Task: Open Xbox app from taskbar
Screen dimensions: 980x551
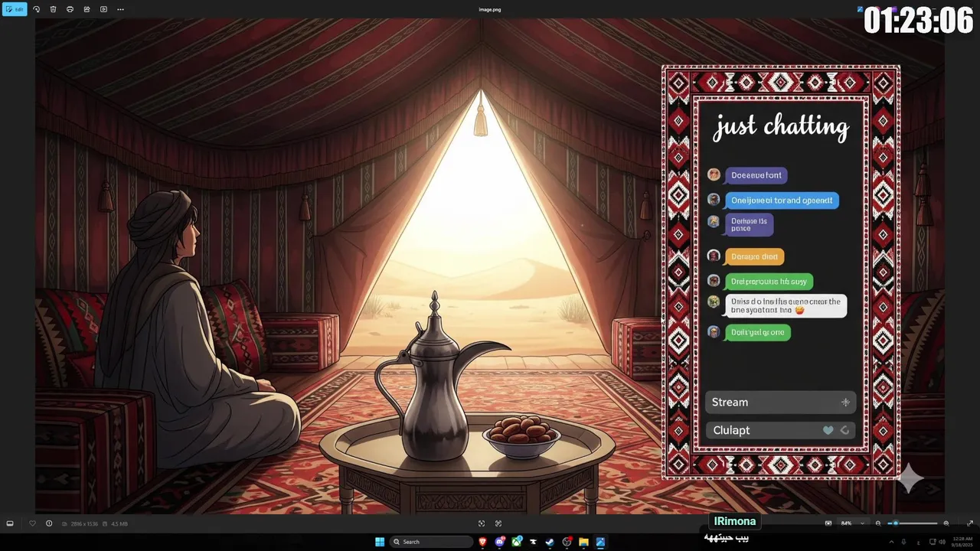Action: click(517, 542)
